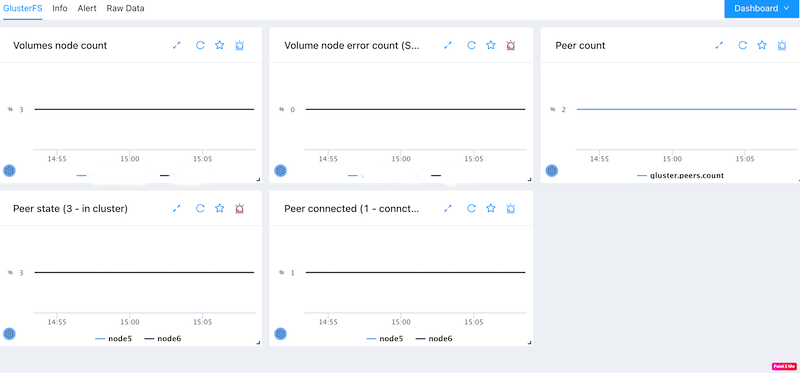Open the Info tab
Screen dimensions: 800x373
click(60, 9)
